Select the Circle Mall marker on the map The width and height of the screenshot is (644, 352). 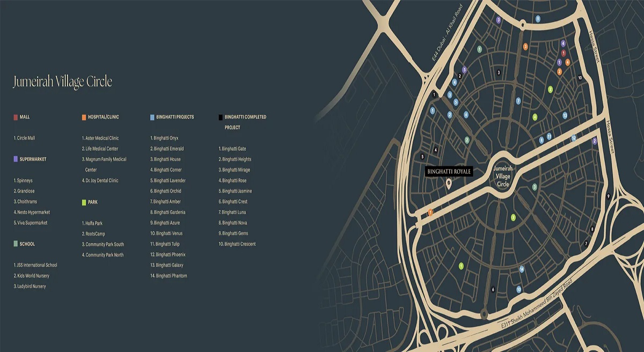(563, 53)
